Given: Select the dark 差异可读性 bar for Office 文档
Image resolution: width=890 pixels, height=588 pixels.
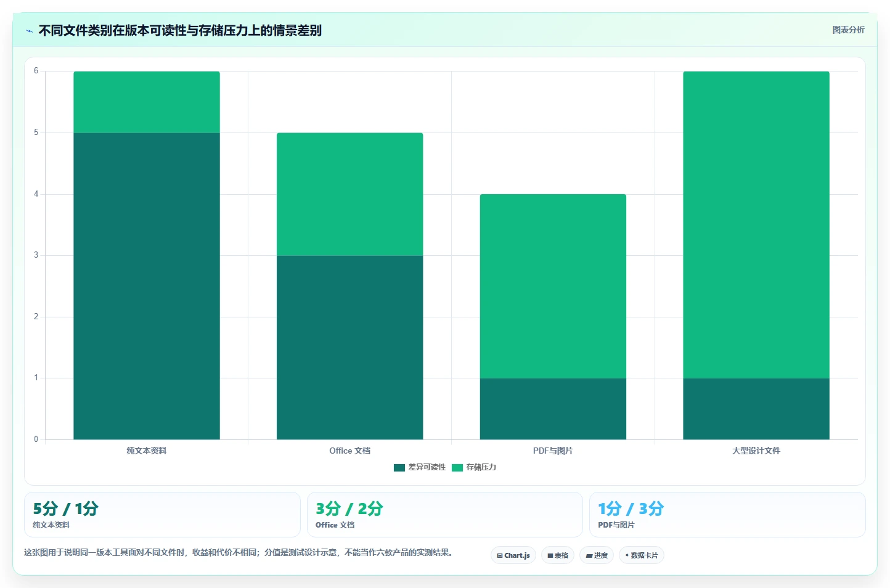Looking at the screenshot, I should 349,347.
